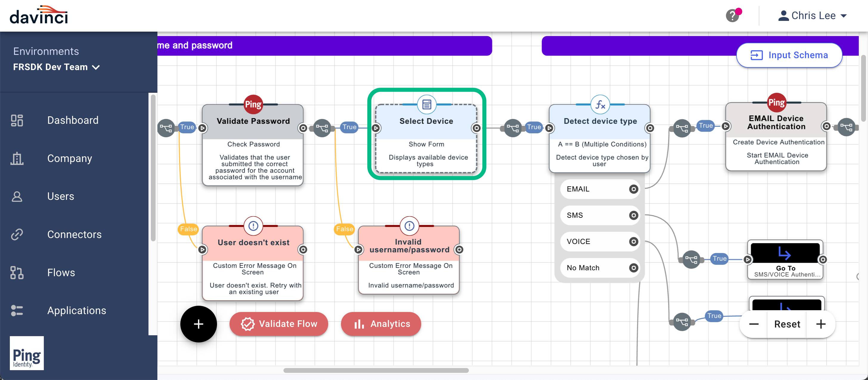
Task: Open Applications via its sidebar icon
Action: click(17, 311)
